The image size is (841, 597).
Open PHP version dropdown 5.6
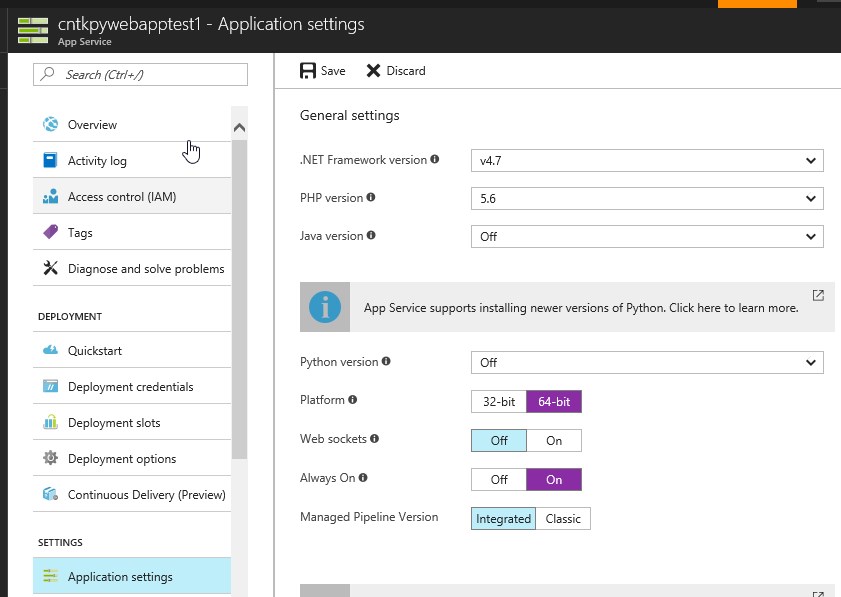coord(647,198)
